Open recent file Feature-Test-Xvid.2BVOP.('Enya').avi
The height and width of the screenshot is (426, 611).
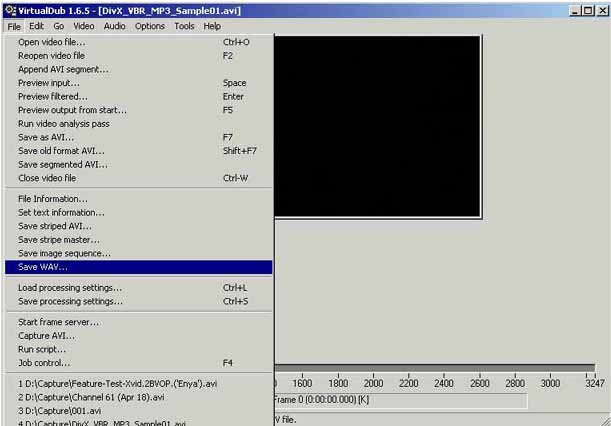pos(139,384)
